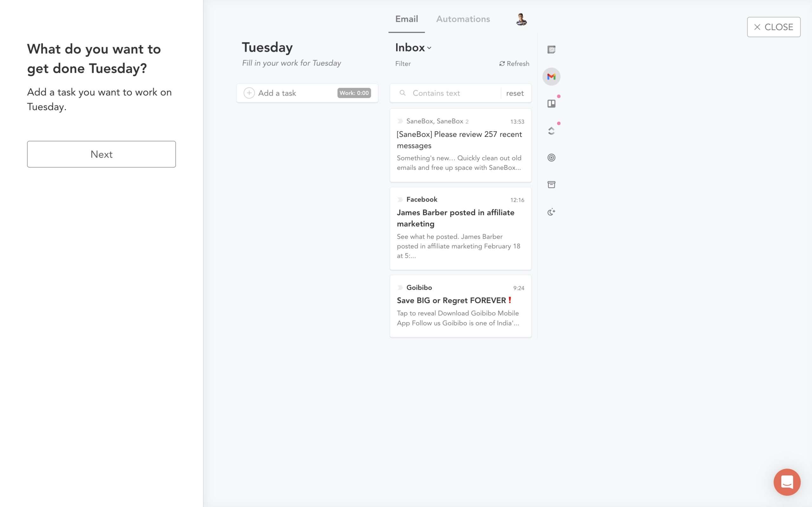This screenshot has width=812, height=507.
Task: Open the Google Calendar sidebar icon
Action: 551,50
